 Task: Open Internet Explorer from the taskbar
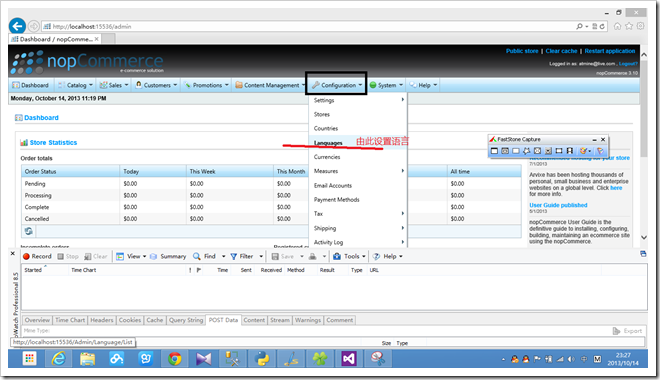[59, 359]
